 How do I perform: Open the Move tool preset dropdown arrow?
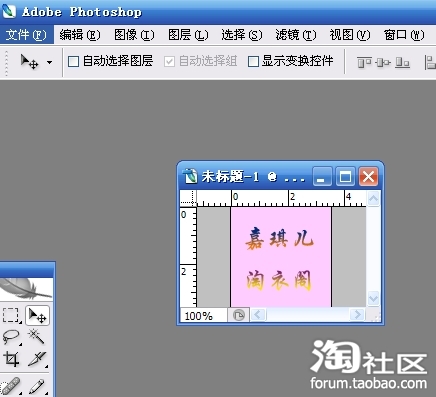coord(49,62)
